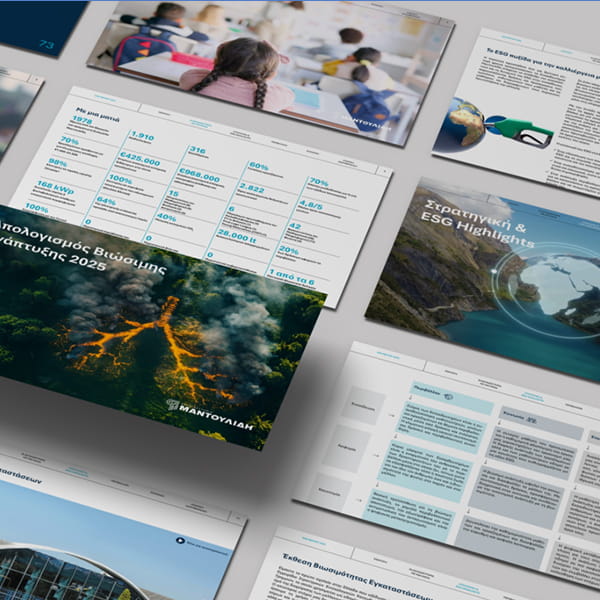Screen dimensions: 600x600
Task: Click the MANTOULIDIS logo on the forest cover
Action: click(211, 415)
